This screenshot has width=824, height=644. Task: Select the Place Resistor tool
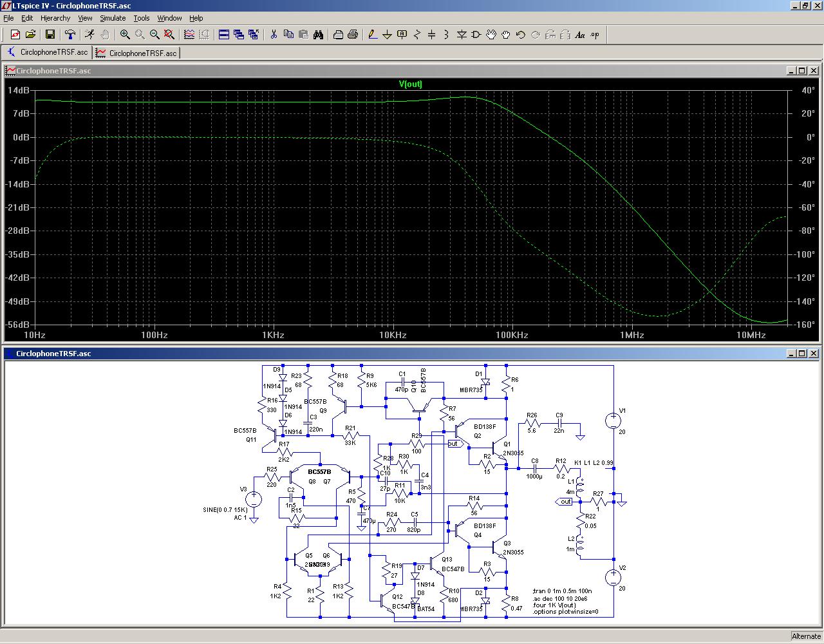click(417, 35)
